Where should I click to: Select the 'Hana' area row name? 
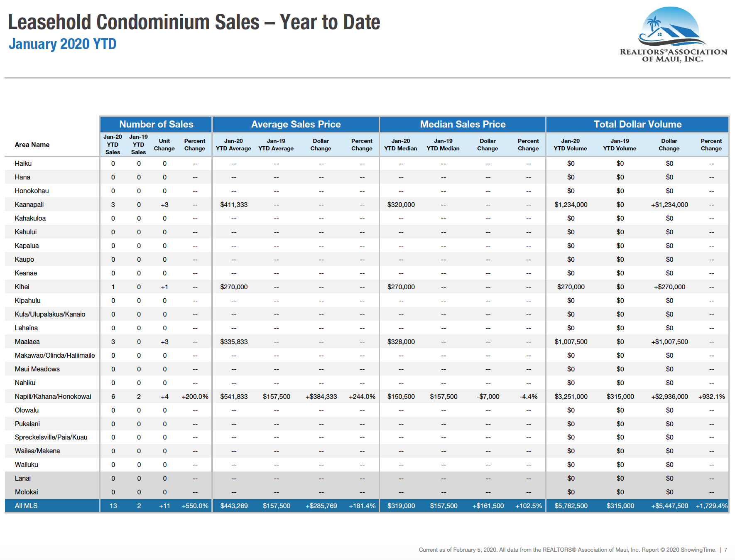22,177
